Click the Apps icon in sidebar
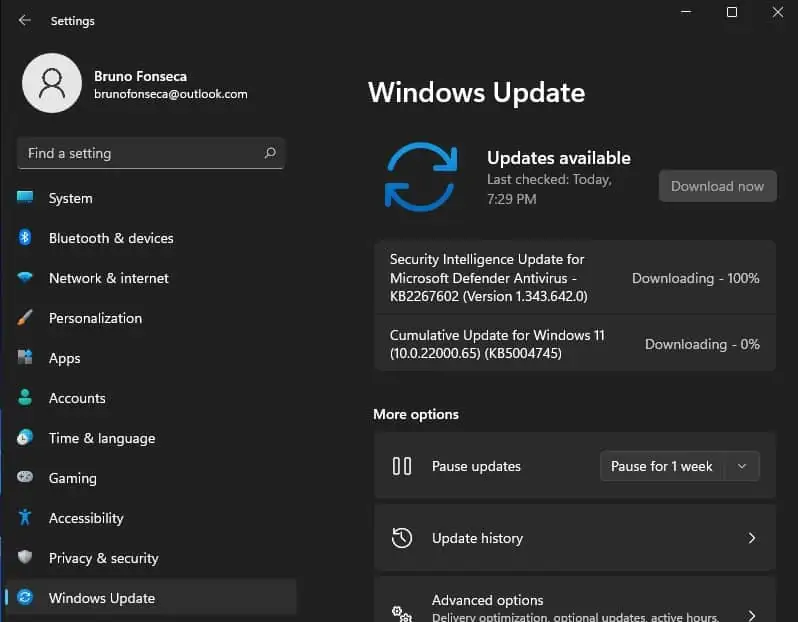This screenshot has width=798, height=622. click(25, 357)
